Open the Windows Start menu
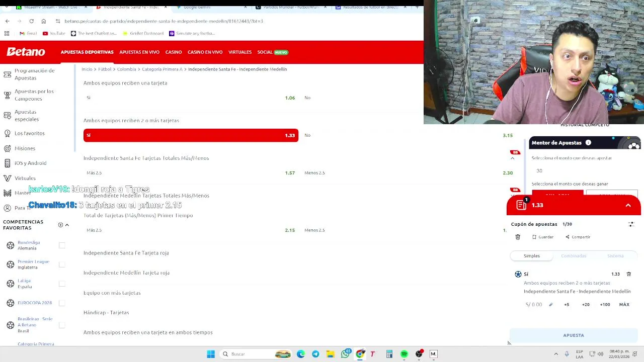This screenshot has width=644, height=362. click(211, 354)
